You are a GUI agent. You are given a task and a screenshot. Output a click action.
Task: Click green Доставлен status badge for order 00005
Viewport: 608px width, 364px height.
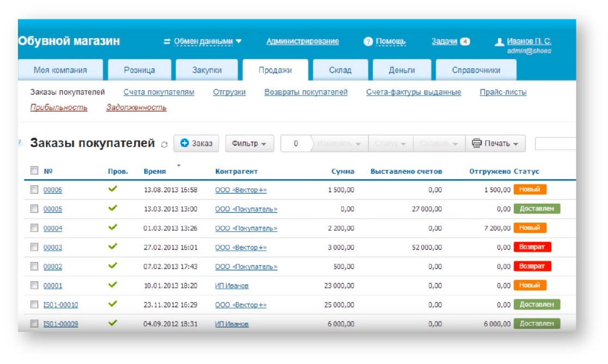(537, 209)
